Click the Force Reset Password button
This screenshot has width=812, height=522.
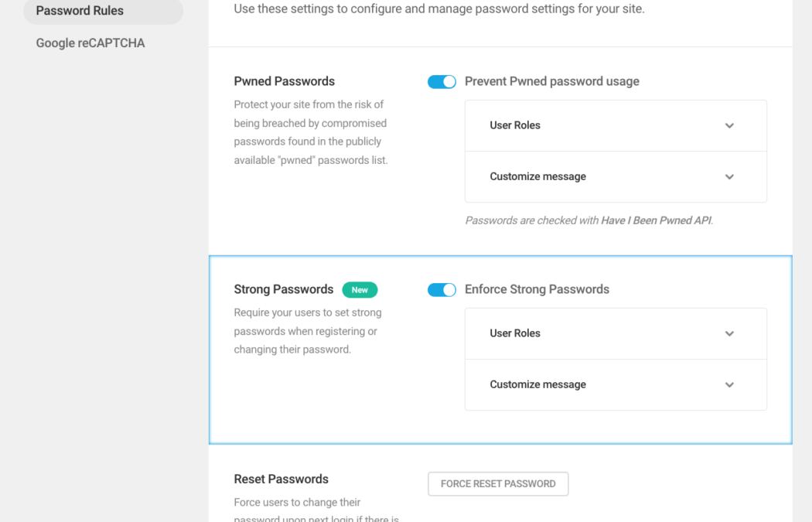pos(499,483)
